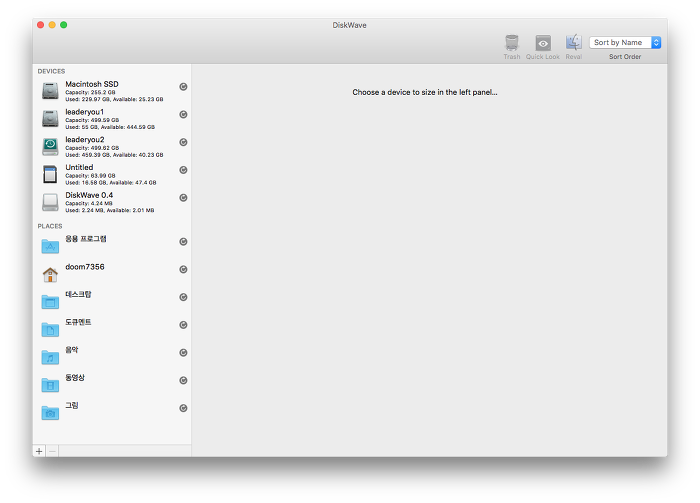The image size is (700, 503).
Task: Click the DEVICES section header
Action: click(51, 71)
